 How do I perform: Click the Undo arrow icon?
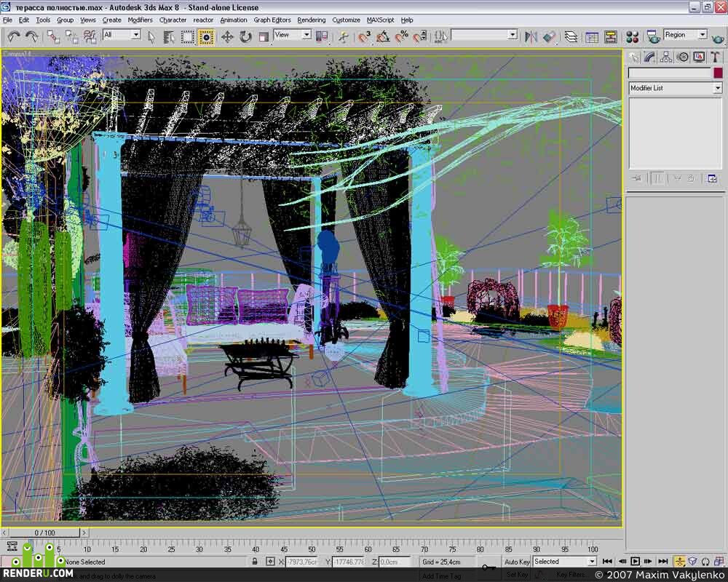[x=13, y=36]
